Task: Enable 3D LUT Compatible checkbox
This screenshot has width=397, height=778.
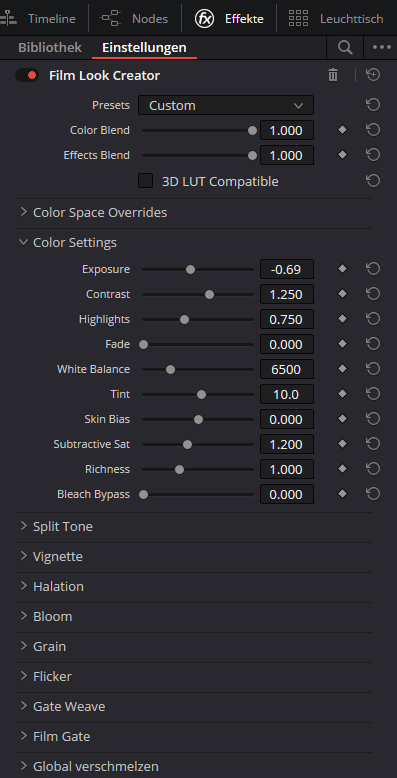Action: point(145,181)
